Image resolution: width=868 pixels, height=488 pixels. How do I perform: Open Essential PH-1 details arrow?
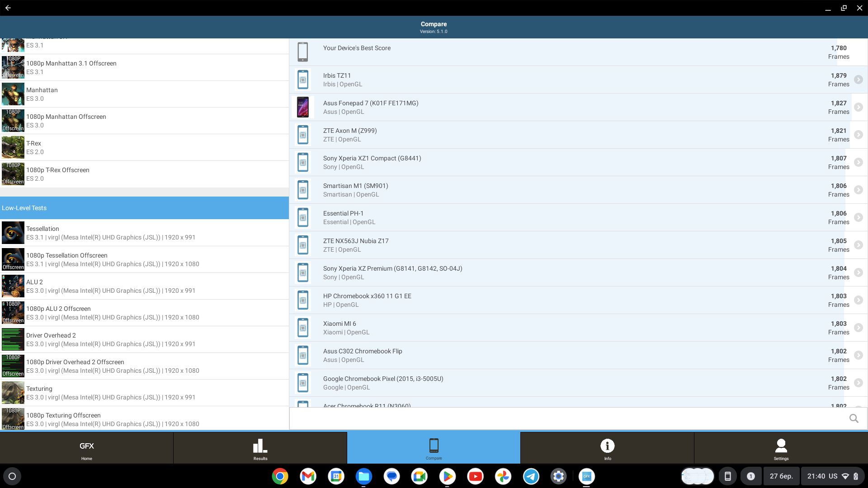pyautogui.click(x=858, y=217)
